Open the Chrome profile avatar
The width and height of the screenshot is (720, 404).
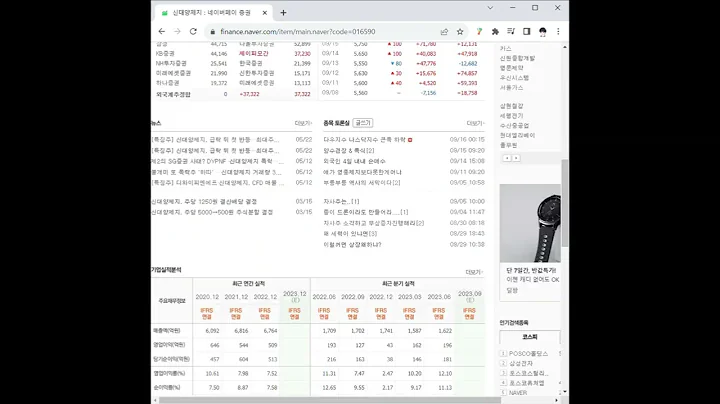(543, 31)
